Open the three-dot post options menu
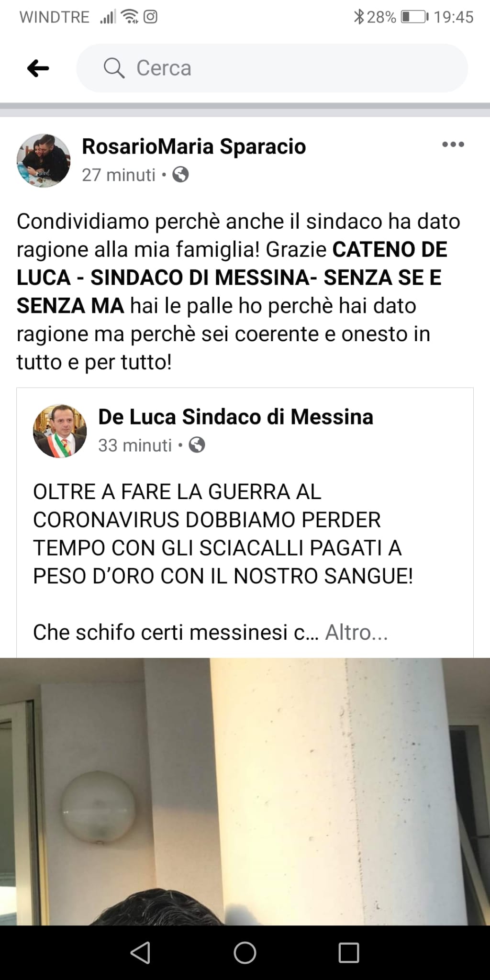The width and height of the screenshot is (490, 980). 453,145
